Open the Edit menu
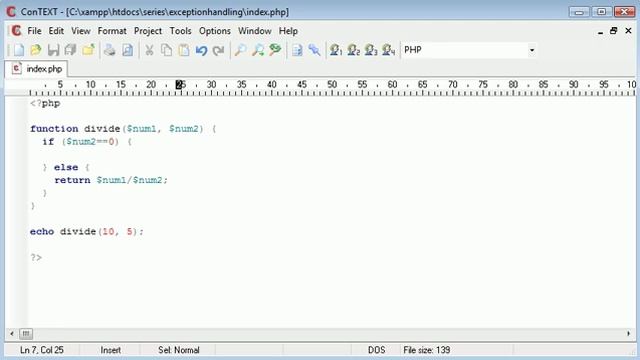The height and width of the screenshot is (360, 640). (56, 31)
